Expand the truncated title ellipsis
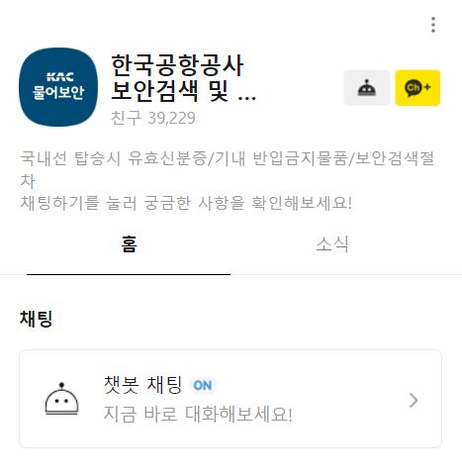Viewport: 462px width, 476px height. [x=247, y=97]
